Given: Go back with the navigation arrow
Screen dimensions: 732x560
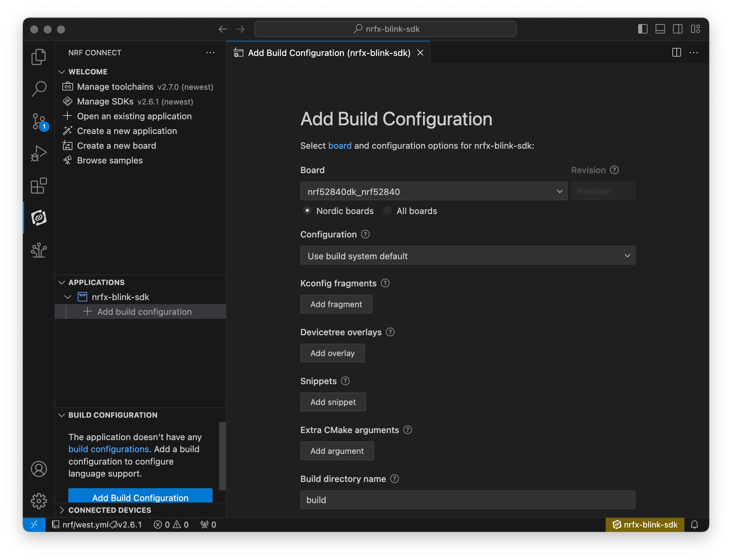Looking at the screenshot, I should (223, 29).
